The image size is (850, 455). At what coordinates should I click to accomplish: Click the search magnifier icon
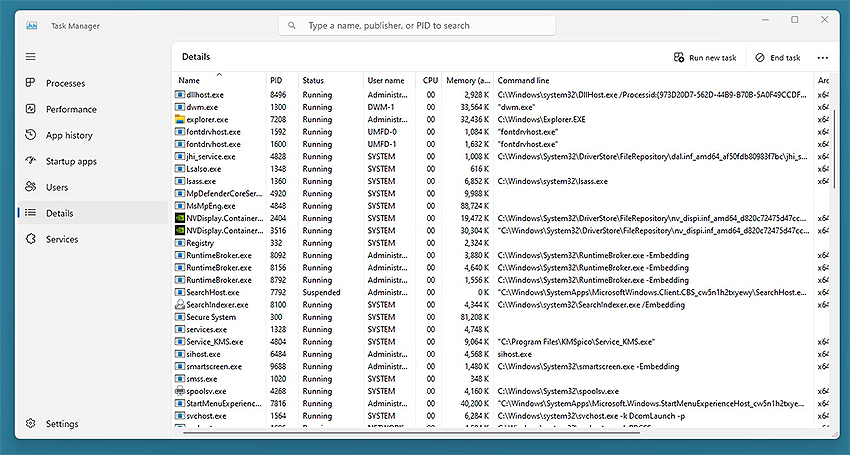292,25
